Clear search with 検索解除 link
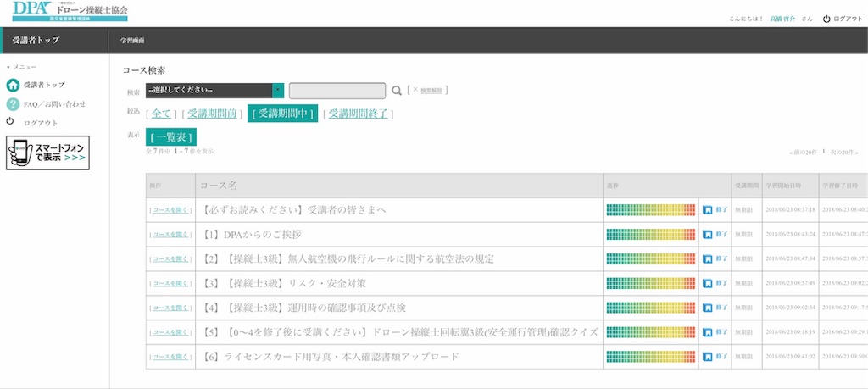The height and width of the screenshot is (389, 868). tap(431, 90)
